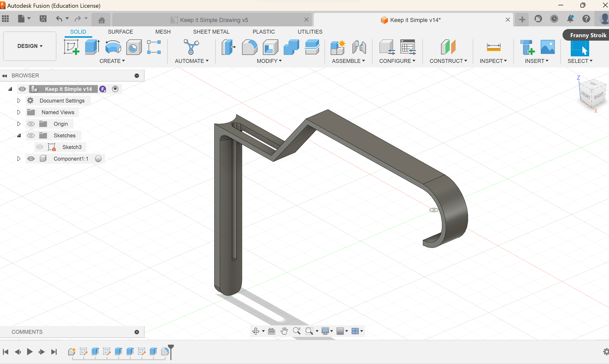Show the Origin folder
The image size is (609, 364).
pos(31,124)
